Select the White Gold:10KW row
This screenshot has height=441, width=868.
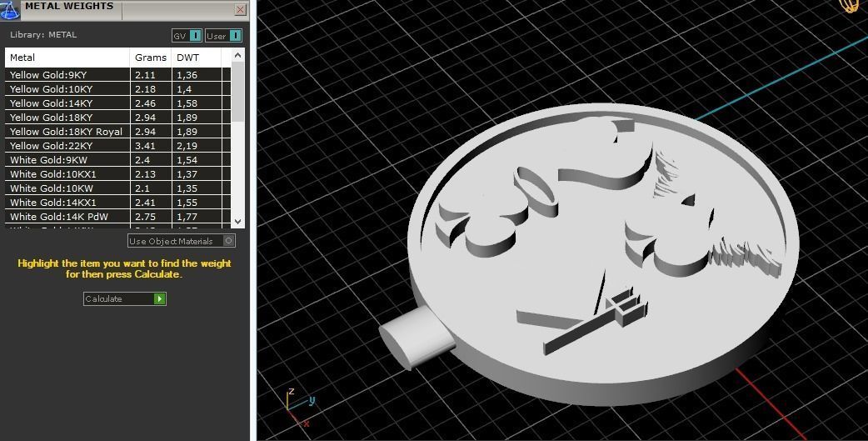point(118,188)
